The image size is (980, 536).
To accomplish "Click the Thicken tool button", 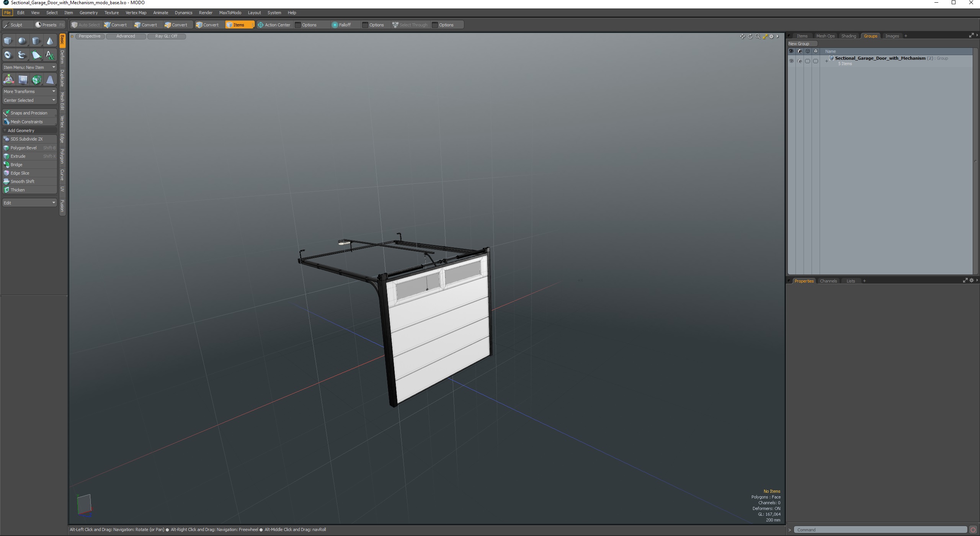I will click(29, 190).
